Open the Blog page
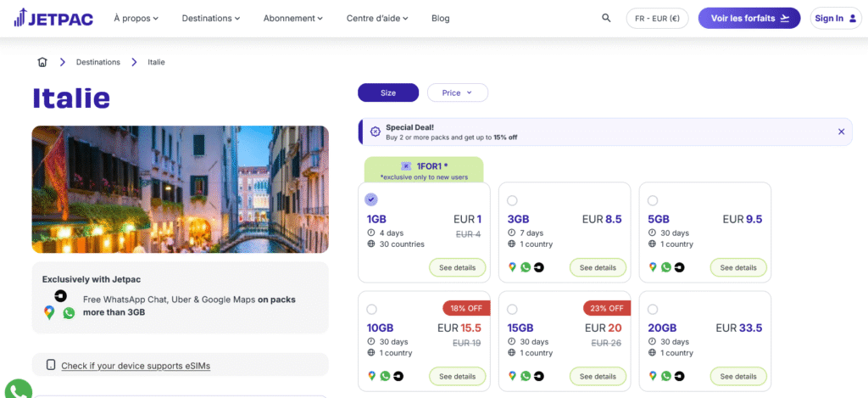The height and width of the screenshot is (398, 868). pyautogui.click(x=441, y=19)
